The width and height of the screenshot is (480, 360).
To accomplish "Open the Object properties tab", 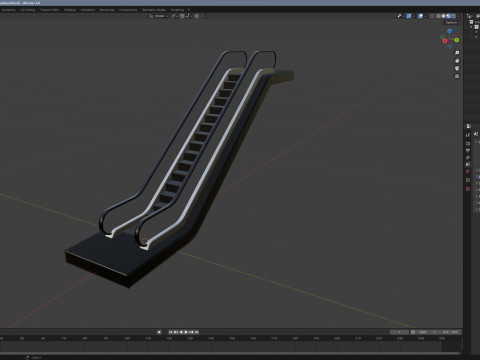I will click(468, 180).
